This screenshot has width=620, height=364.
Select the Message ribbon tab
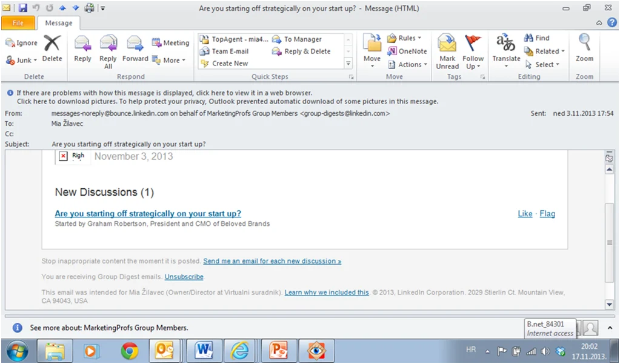tap(59, 23)
